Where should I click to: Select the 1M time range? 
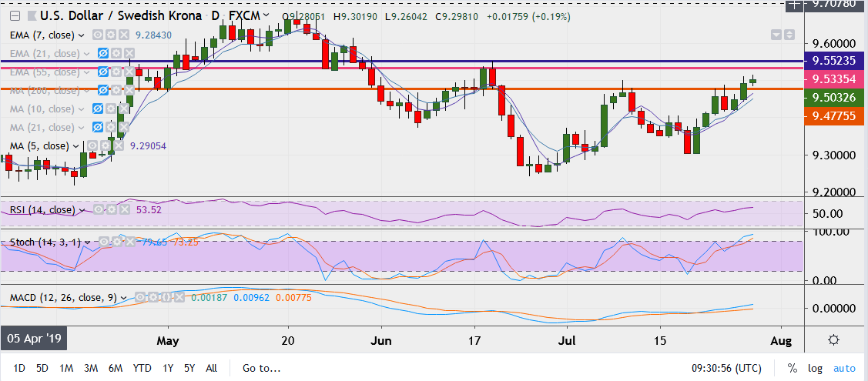(x=66, y=368)
